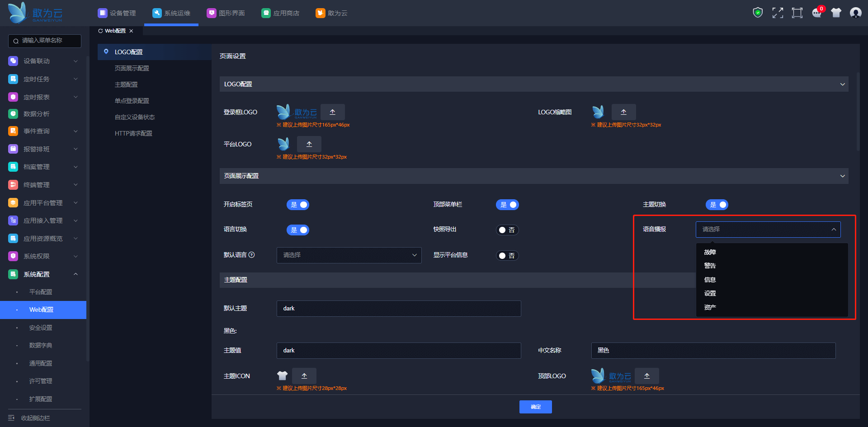This screenshot has height=427, width=868.
Task: Select 警告 from the voice broadcast dropdown list
Action: (x=710, y=266)
